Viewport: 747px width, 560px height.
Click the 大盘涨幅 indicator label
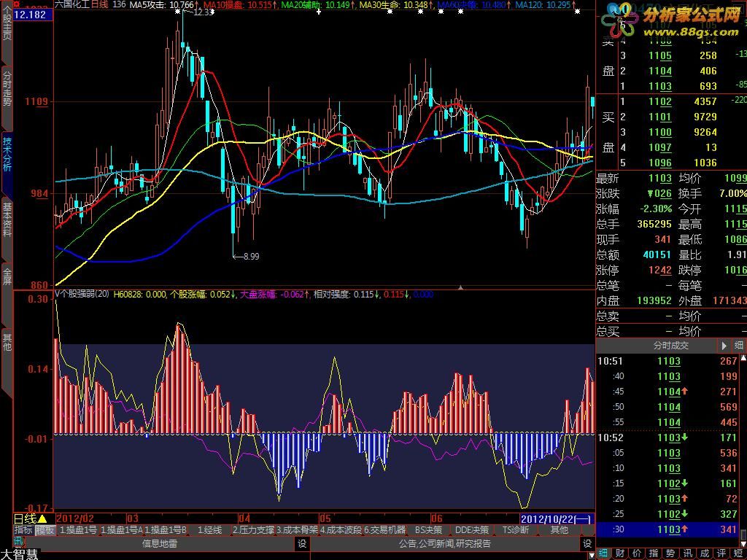tap(258, 295)
